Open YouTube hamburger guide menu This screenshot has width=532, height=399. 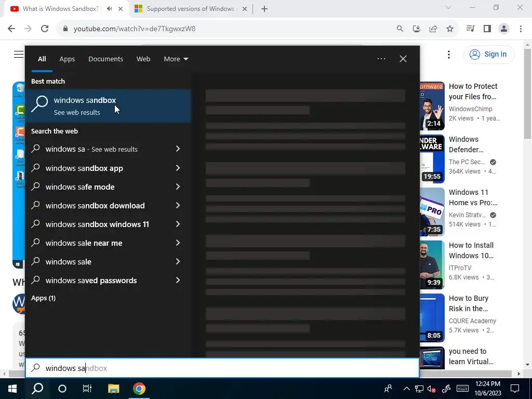pos(19,54)
